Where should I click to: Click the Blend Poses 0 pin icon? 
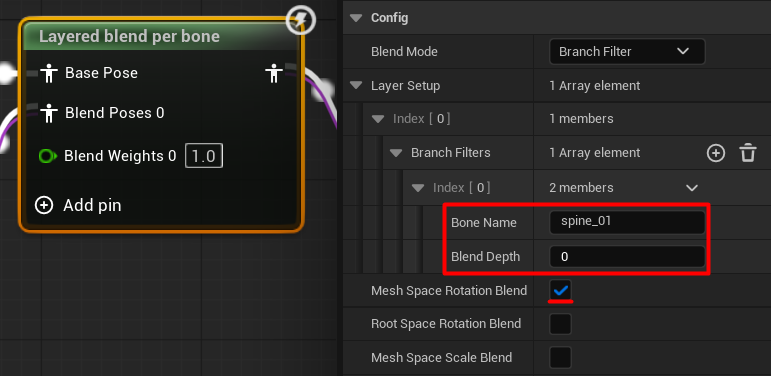[x=48, y=113]
